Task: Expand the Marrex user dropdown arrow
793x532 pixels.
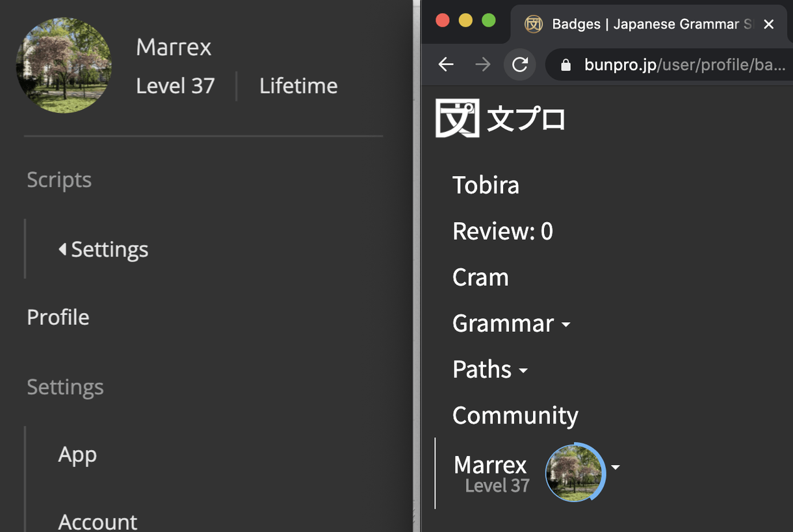Action: click(x=616, y=467)
